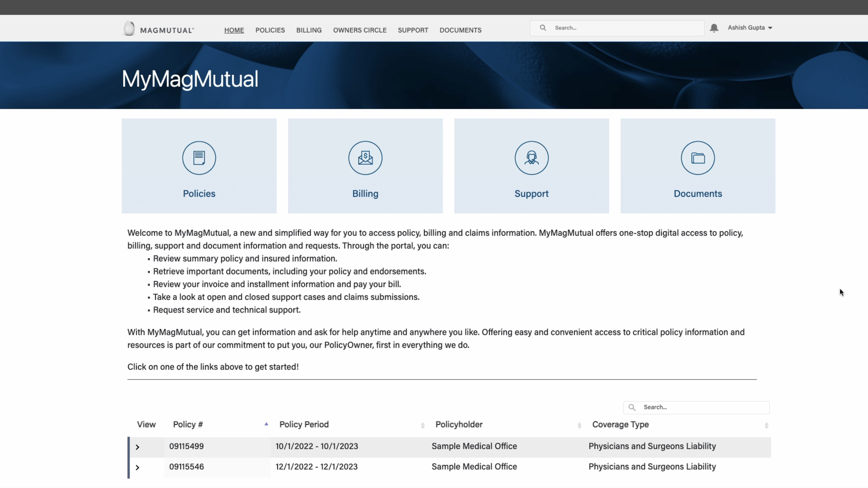Click the Documents tile label
The width and height of the screenshot is (868, 488).
[698, 194]
